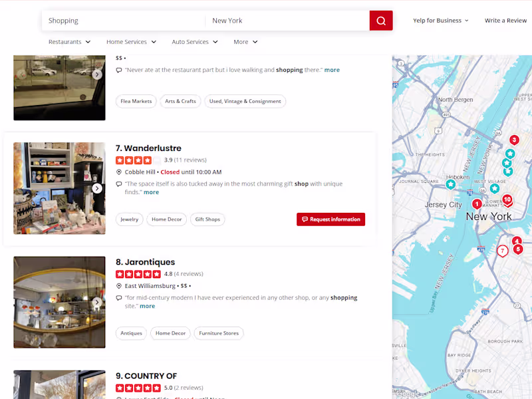The width and height of the screenshot is (532, 399).
Task: Open the Auto Services dropdown
Action: tap(195, 42)
